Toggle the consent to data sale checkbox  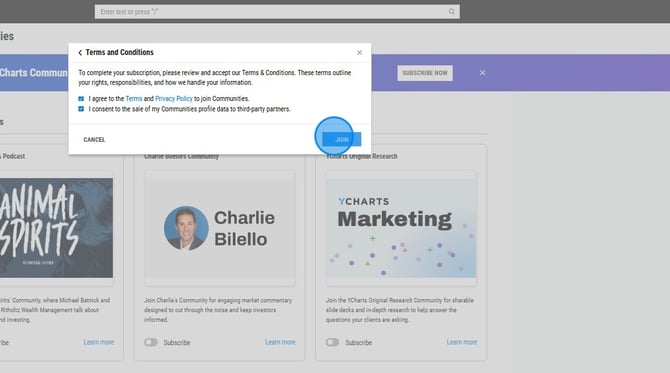coord(81,109)
